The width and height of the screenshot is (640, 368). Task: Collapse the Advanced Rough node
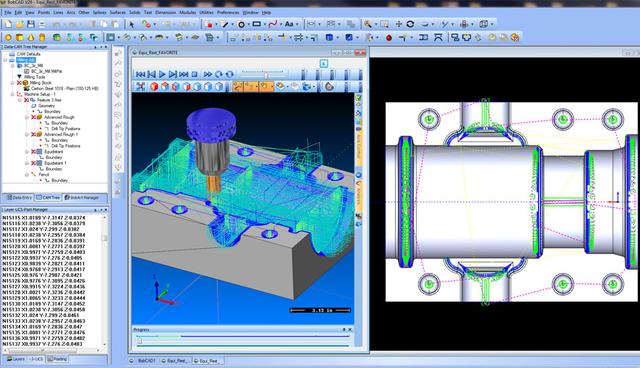[x=27, y=117]
